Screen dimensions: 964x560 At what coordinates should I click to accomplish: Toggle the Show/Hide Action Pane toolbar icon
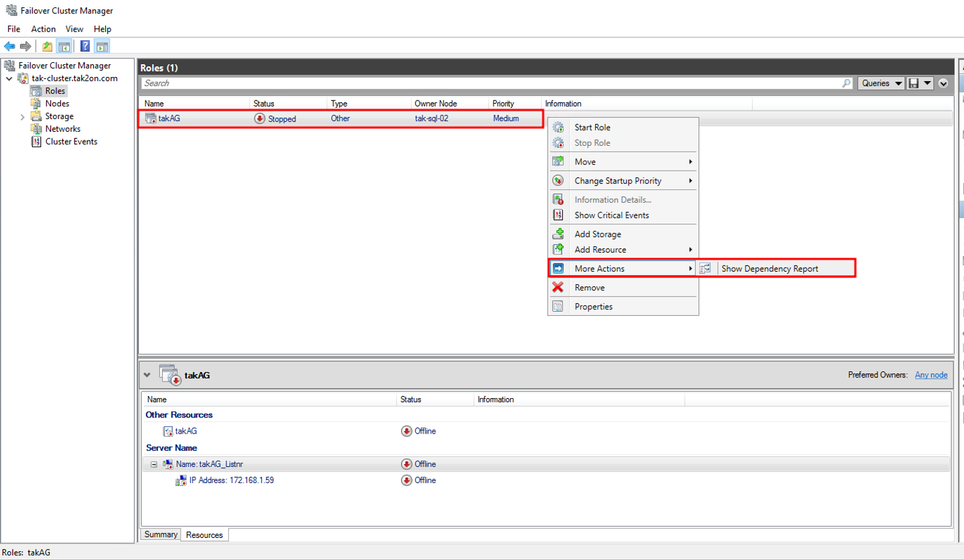tap(102, 46)
